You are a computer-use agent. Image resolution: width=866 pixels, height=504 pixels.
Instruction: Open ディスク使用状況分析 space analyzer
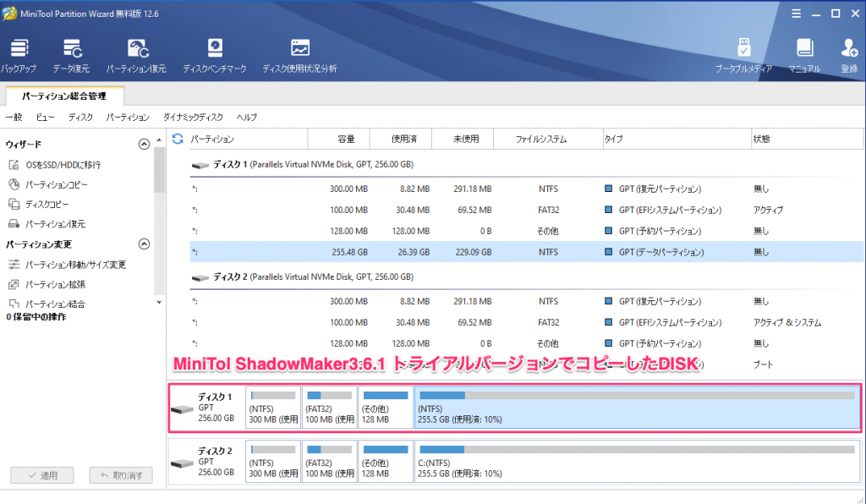coord(300,56)
